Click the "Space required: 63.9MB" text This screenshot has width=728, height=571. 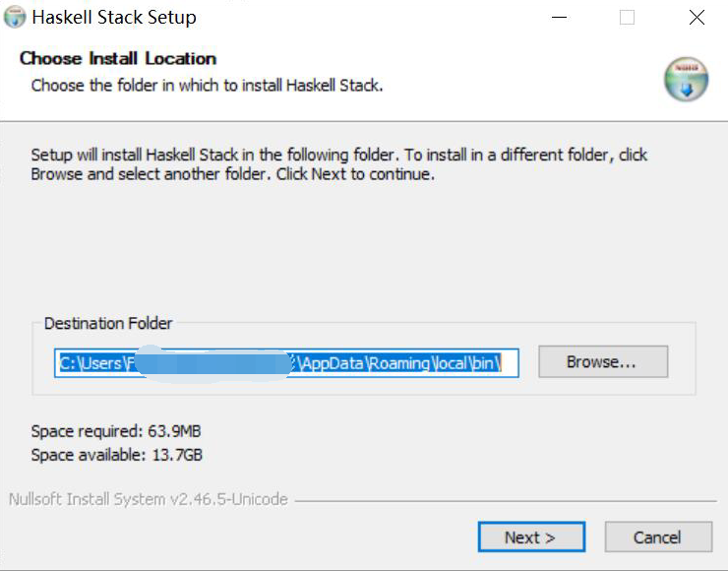116,431
